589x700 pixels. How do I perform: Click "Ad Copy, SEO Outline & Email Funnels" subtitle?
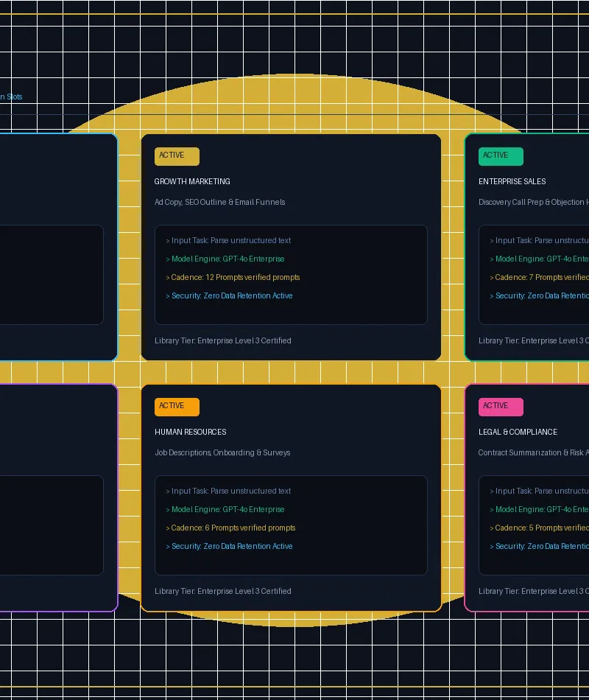tap(220, 202)
